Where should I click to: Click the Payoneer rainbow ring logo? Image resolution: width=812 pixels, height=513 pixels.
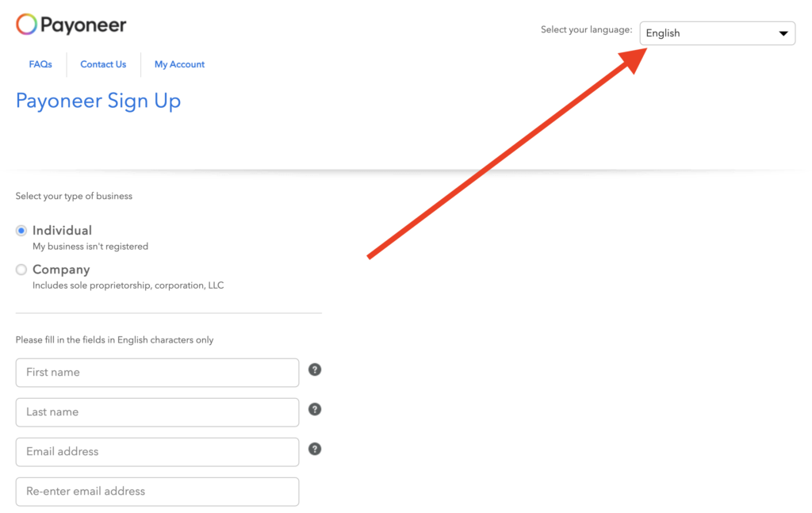(26, 25)
